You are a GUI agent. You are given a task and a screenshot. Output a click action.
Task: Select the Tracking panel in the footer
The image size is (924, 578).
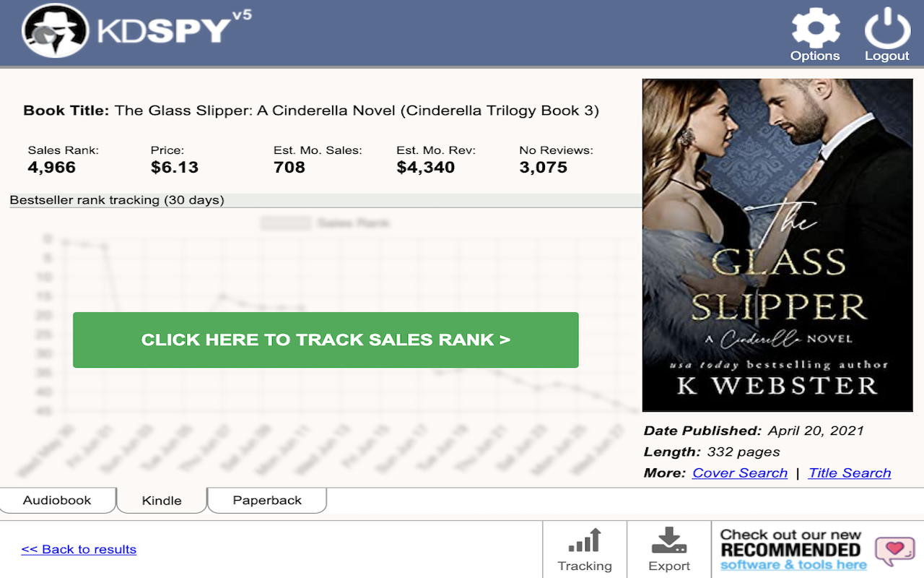[x=584, y=549]
